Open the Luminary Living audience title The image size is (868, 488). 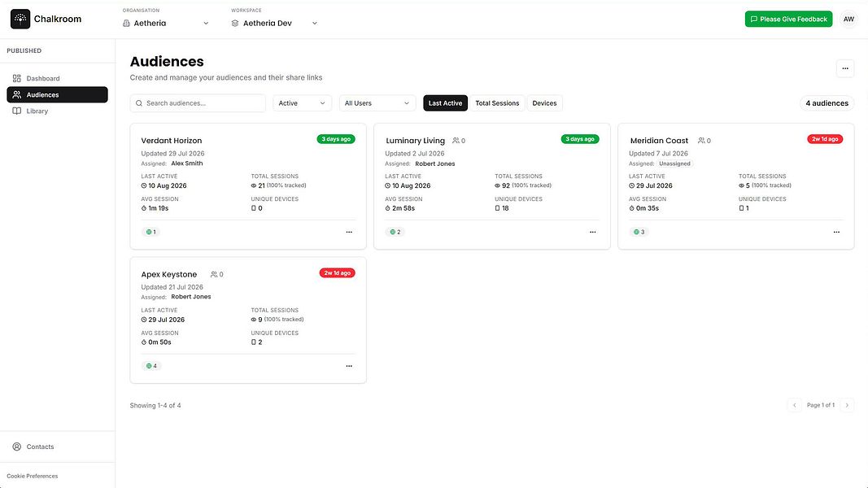(415, 141)
